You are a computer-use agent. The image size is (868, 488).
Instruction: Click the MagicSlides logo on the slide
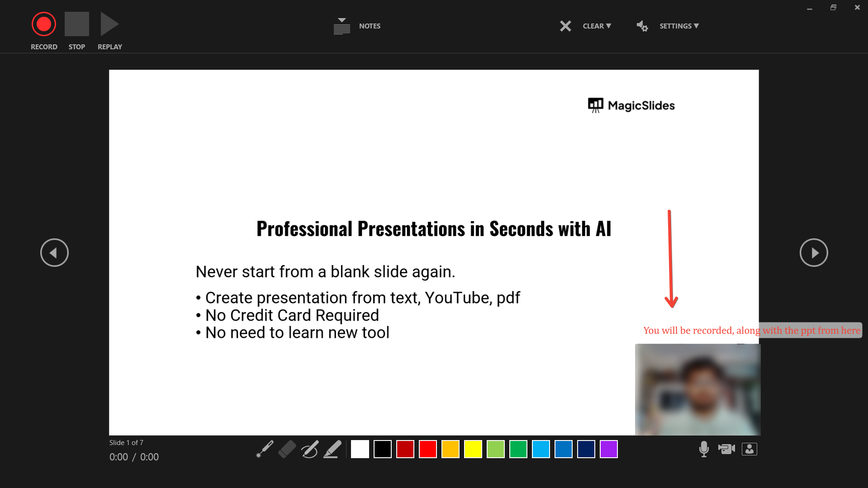coord(631,105)
